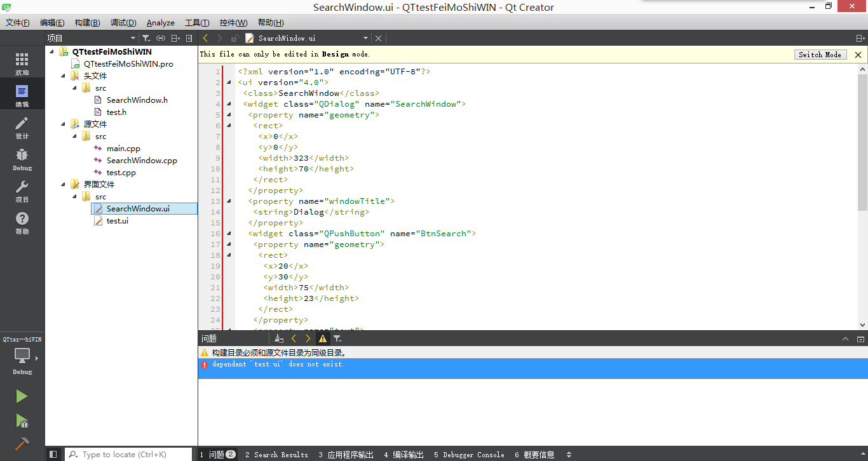Open the output pane selector arrows

click(569, 455)
